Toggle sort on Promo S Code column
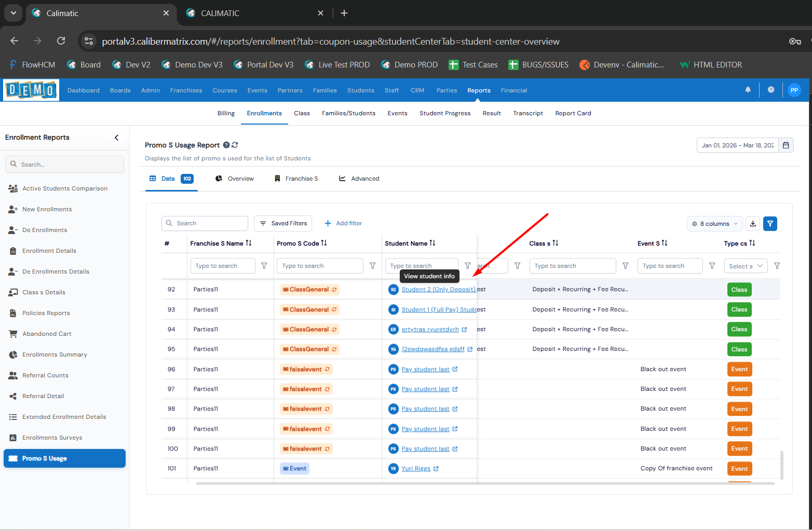 tap(324, 243)
